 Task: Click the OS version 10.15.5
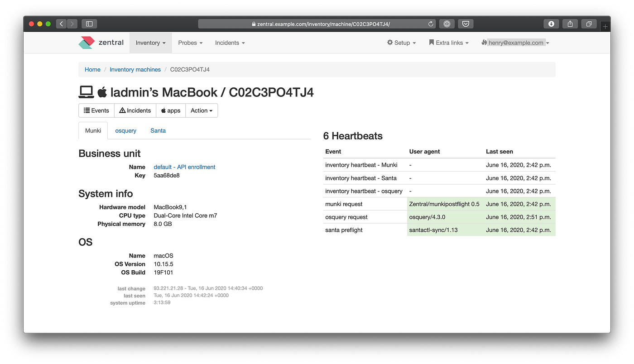[163, 264]
